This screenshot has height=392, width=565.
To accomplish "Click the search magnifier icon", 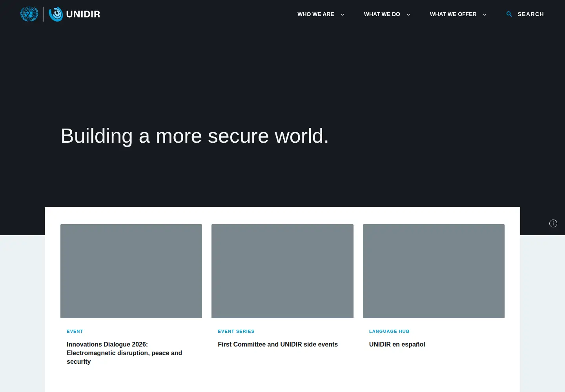I will click(509, 14).
